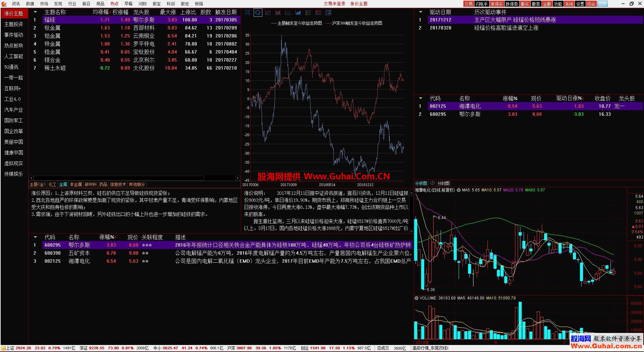Switch to 非金属 filter tab
The height and width of the screenshot is (352, 644).
tap(76, 184)
